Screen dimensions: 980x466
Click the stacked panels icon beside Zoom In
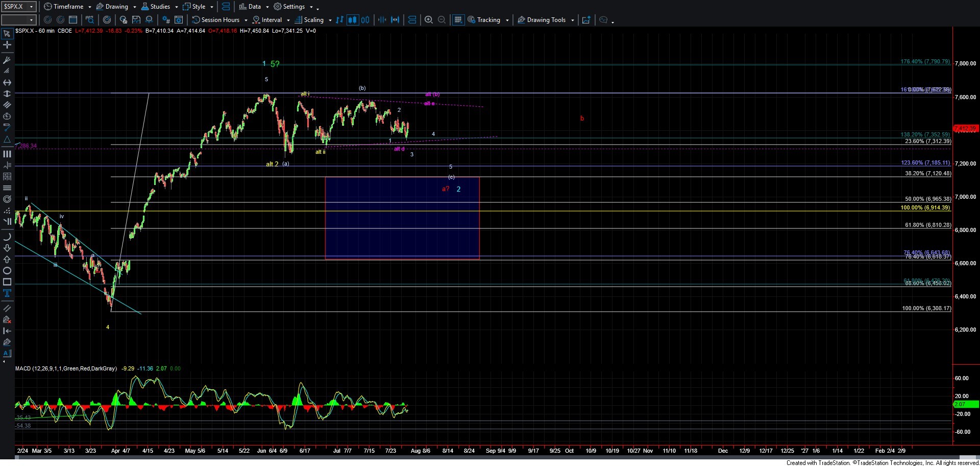(412, 20)
